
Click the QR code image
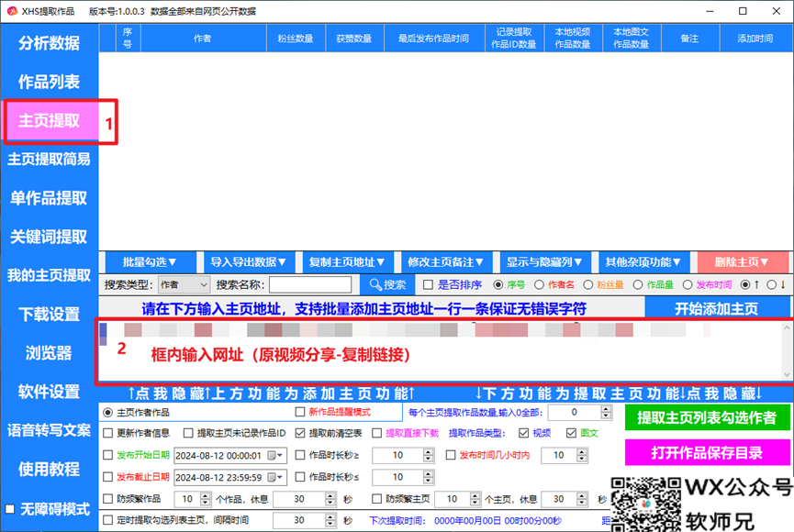pyautogui.click(x=641, y=504)
